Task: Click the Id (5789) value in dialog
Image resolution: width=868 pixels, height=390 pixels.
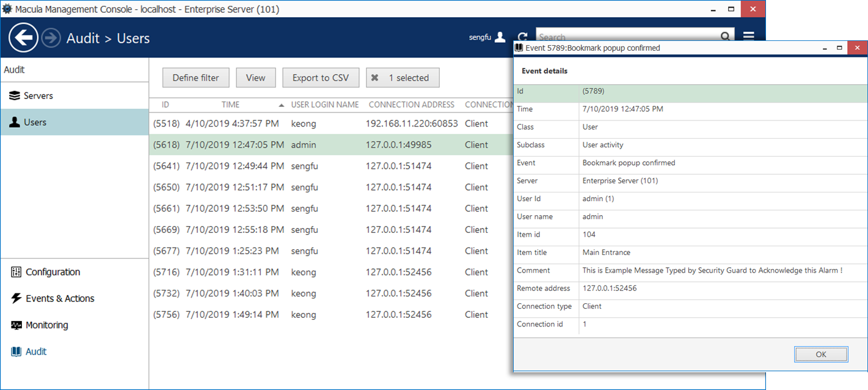Action: click(594, 91)
